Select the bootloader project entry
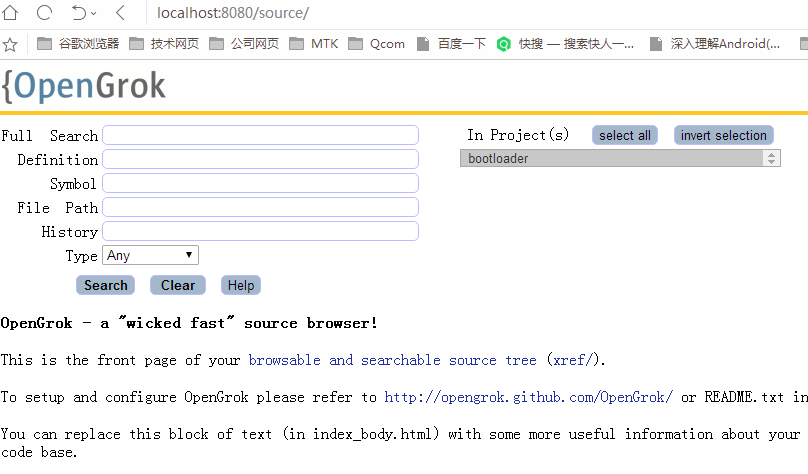Image resolution: width=808 pixels, height=474 pixels. (x=611, y=158)
